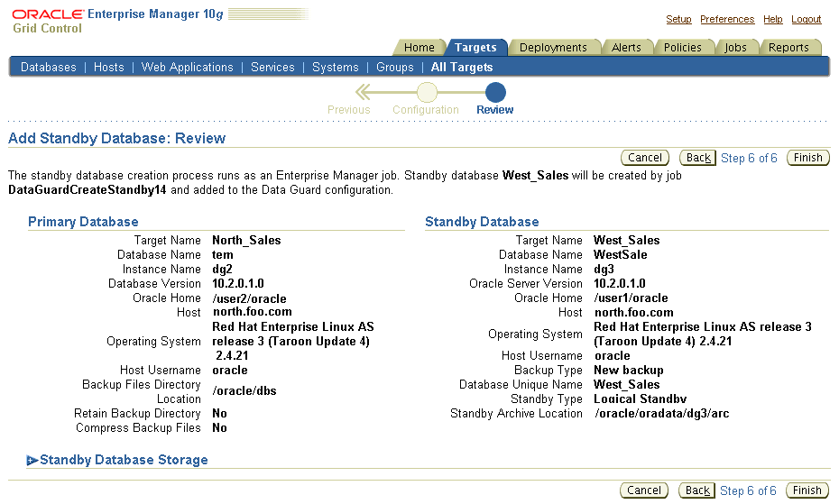Click the Logout link
This screenshot has width=839, height=504.
tap(806, 20)
